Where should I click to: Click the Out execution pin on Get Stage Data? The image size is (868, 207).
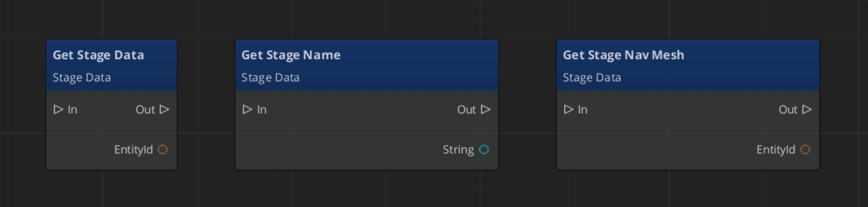(164, 109)
